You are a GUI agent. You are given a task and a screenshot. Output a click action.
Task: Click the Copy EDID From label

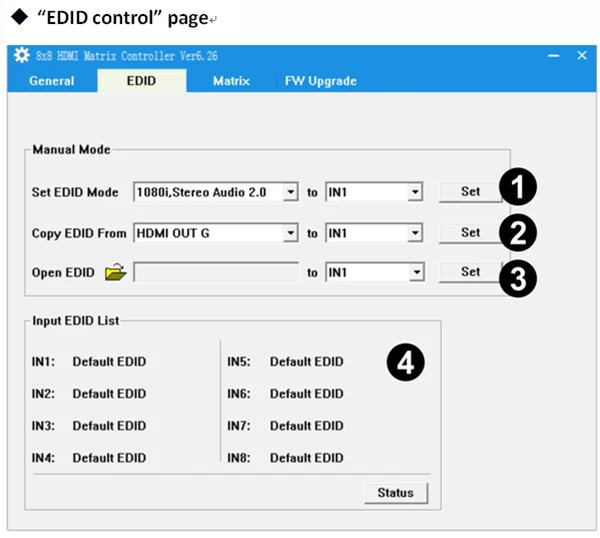click(x=79, y=233)
